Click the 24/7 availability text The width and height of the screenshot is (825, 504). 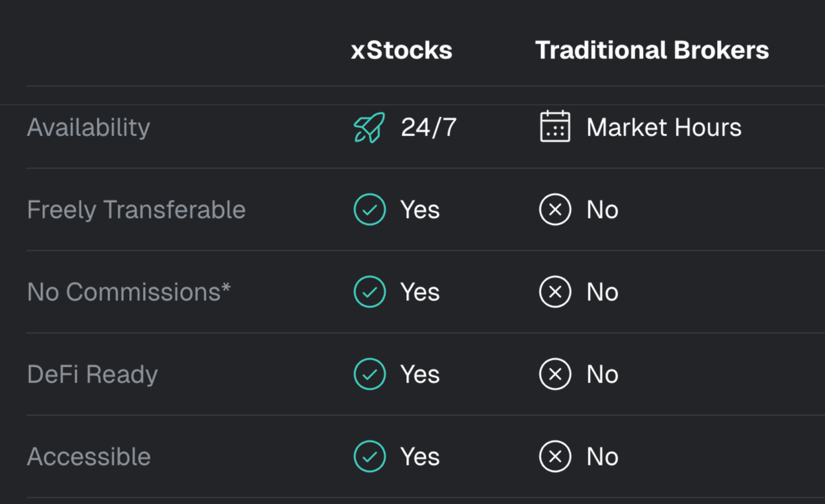429,127
